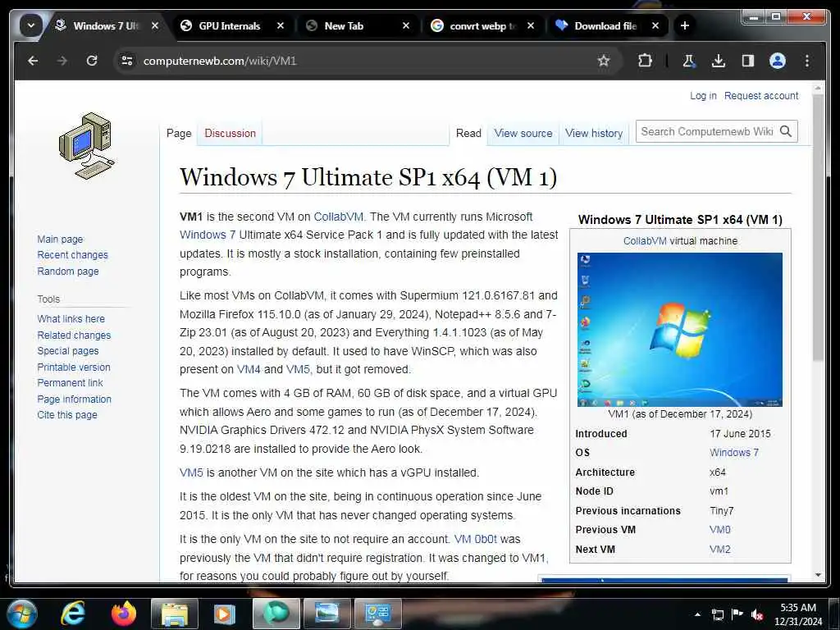Switch to the GPU Internals tab
This screenshot has width=840, height=630.
point(230,25)
